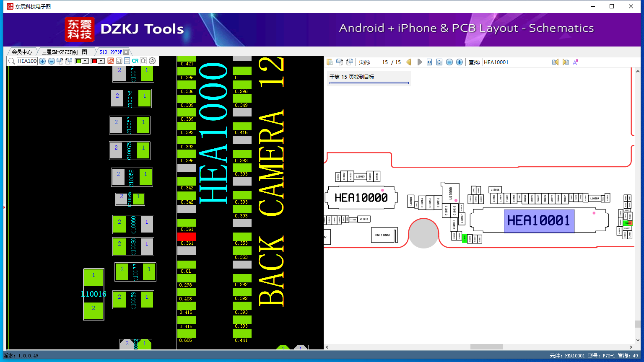Toggle the omega resistance values icon
This screenshot has width=644, height=362.
(143, 61)
